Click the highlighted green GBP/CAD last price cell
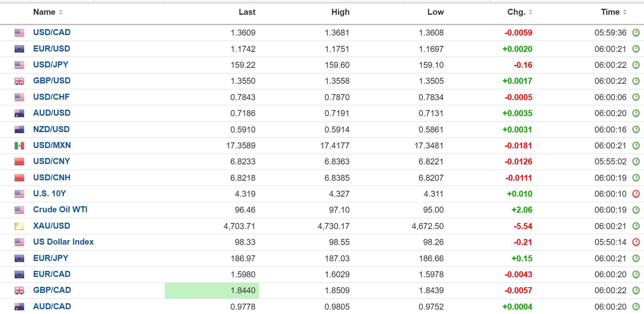 [x=212, y=290]
